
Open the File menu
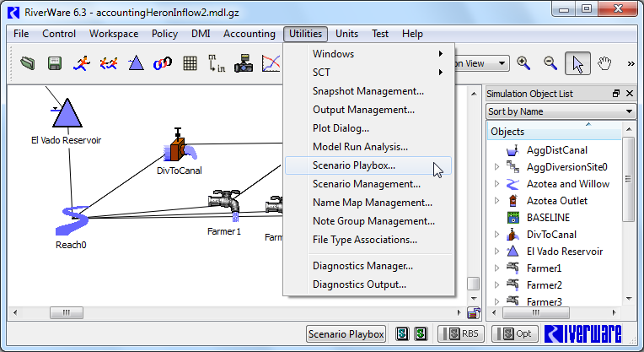tap(21, 34)
